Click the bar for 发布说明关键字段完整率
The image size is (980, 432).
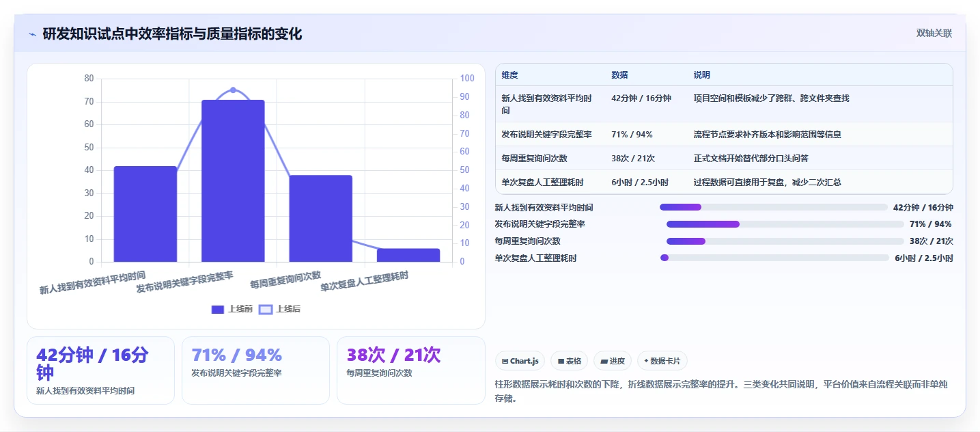(233, 180)
